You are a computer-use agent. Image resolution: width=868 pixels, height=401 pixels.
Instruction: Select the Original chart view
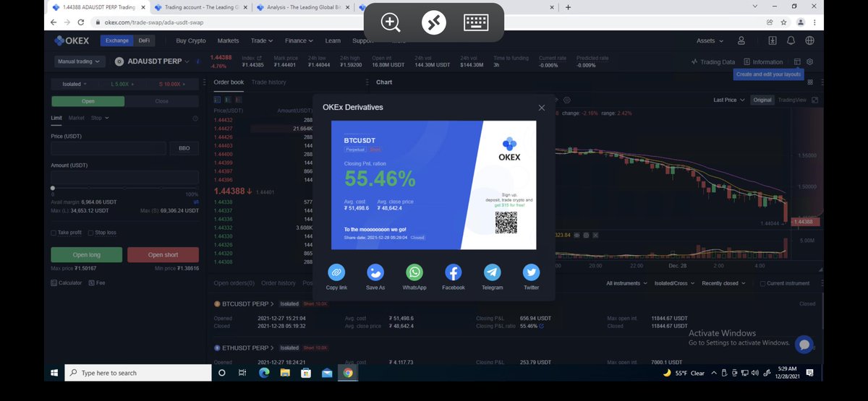pyautogui.click(x=761, y=100)
